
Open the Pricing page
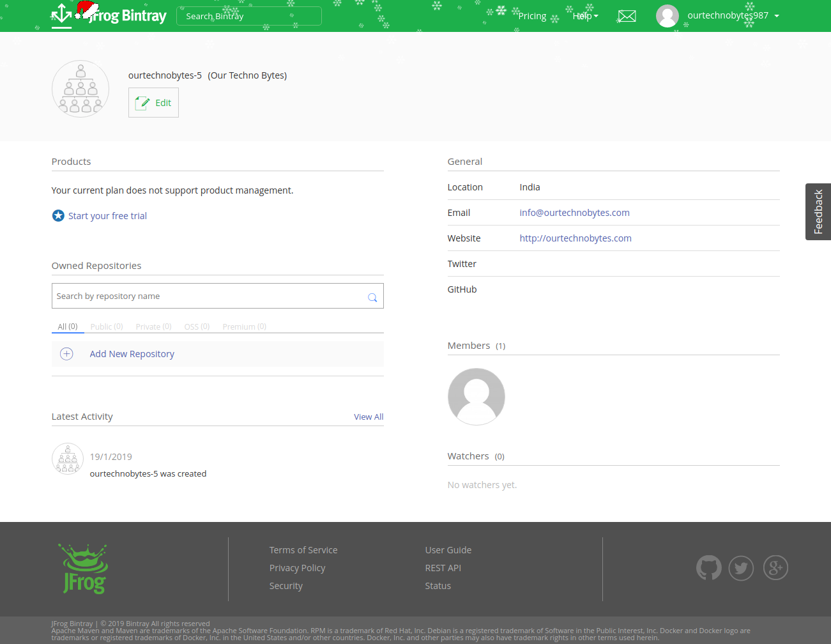(532, 16)
